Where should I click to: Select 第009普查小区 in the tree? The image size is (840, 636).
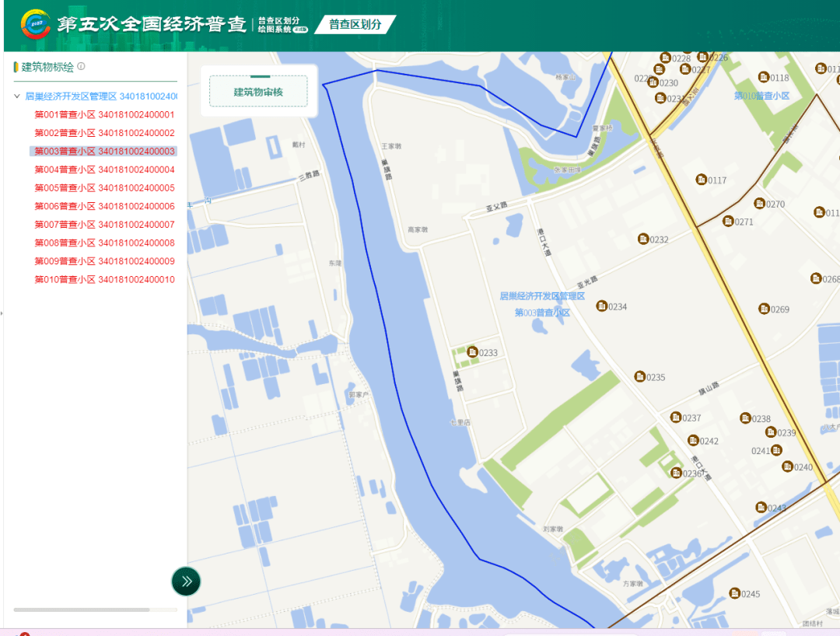click(x=104, y=260)
